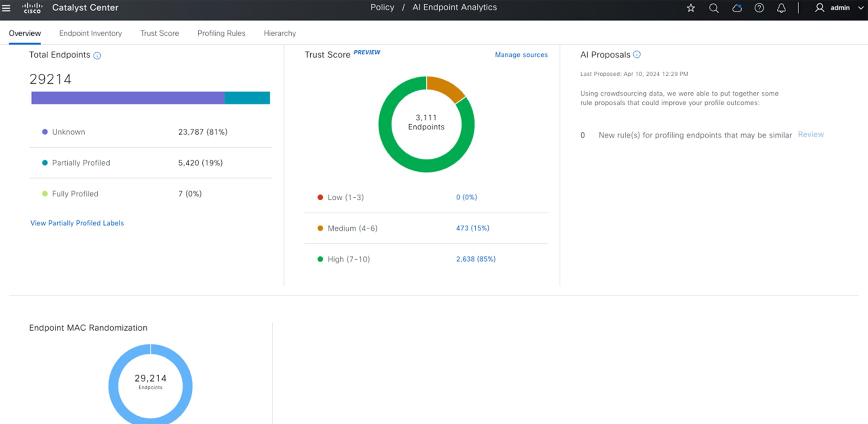This screenshot has height=424, width=868.
Task: Open the Trust Score tab
Action: tap(159, 33)
